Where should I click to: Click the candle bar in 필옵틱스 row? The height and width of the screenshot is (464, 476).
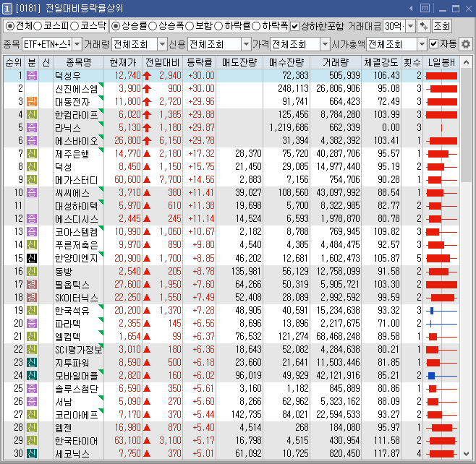click(441, 285)
